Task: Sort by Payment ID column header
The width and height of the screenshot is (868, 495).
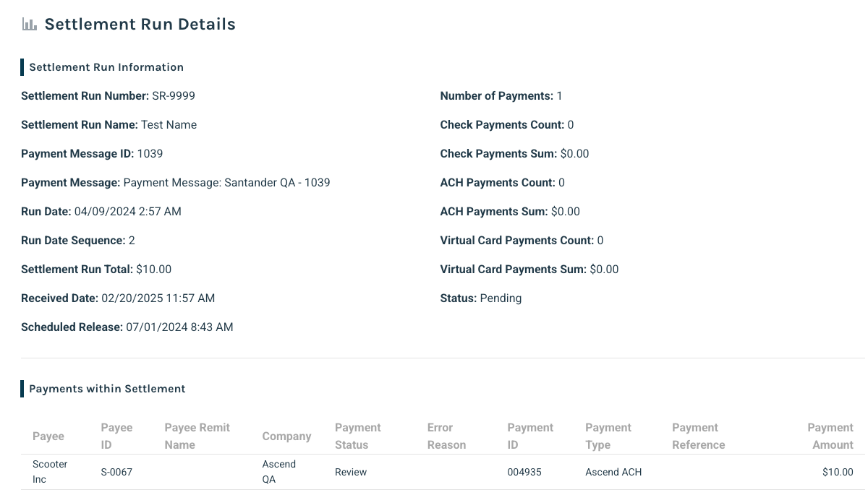Action: click(530, 436)
